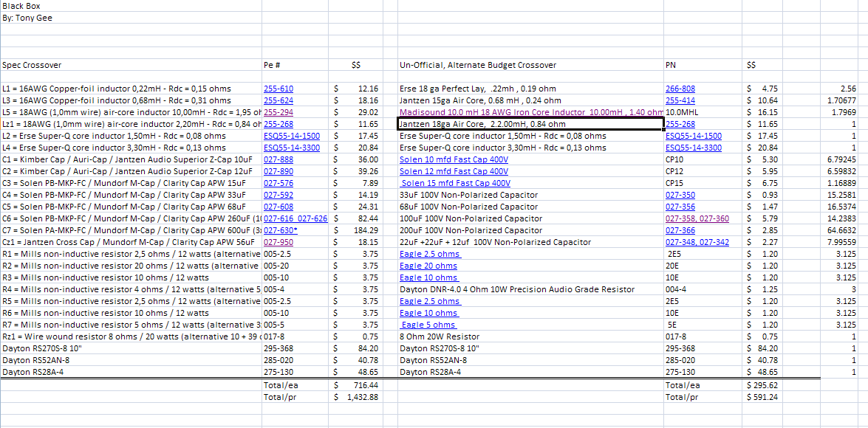Select the Total/ea value 716.44 cell

[x=357, y=384]
